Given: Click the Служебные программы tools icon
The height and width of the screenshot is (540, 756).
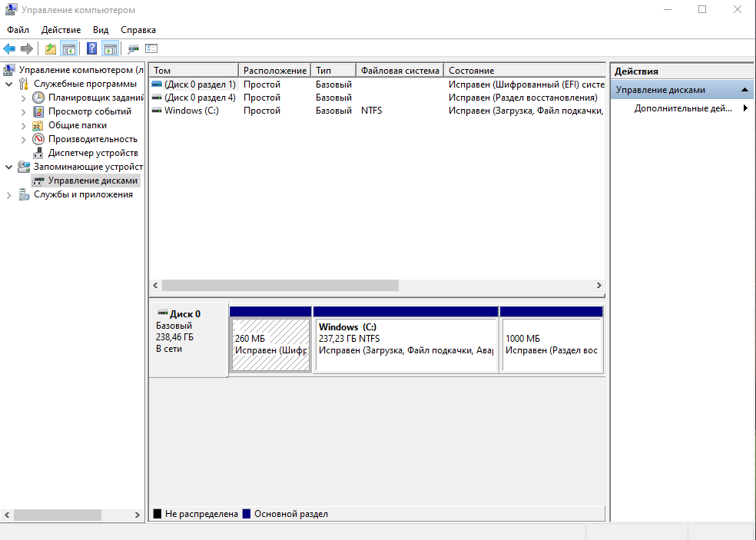Looking at the screenshot, I should click(24, 84).
